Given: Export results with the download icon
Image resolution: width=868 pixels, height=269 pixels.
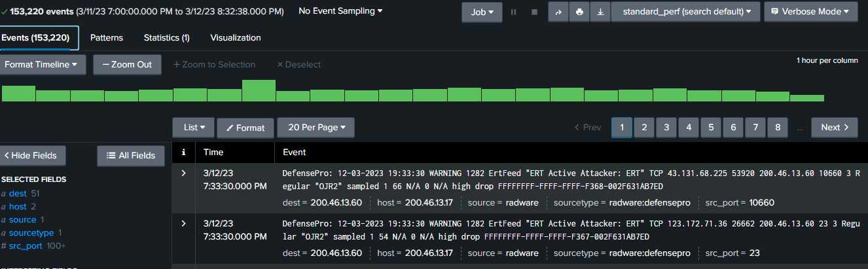Looking at the screenshot, I should 600,12.
